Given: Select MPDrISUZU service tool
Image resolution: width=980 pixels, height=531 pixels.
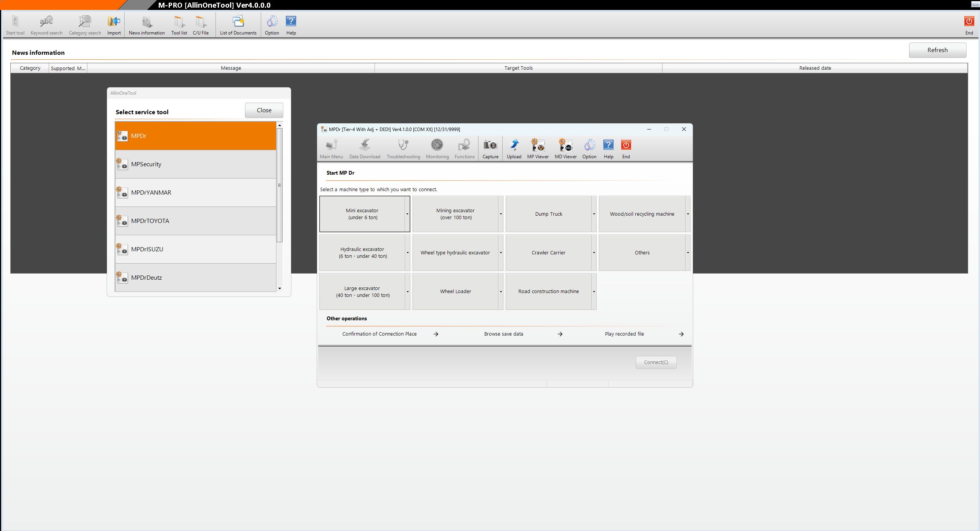Looking at the screenshot, I should point(196,249).
